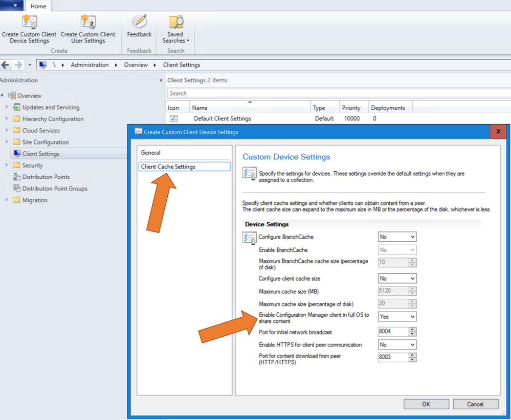
Task: Open Enable HTTPS for client peer communication dropdown
Action: click(397, 344)
